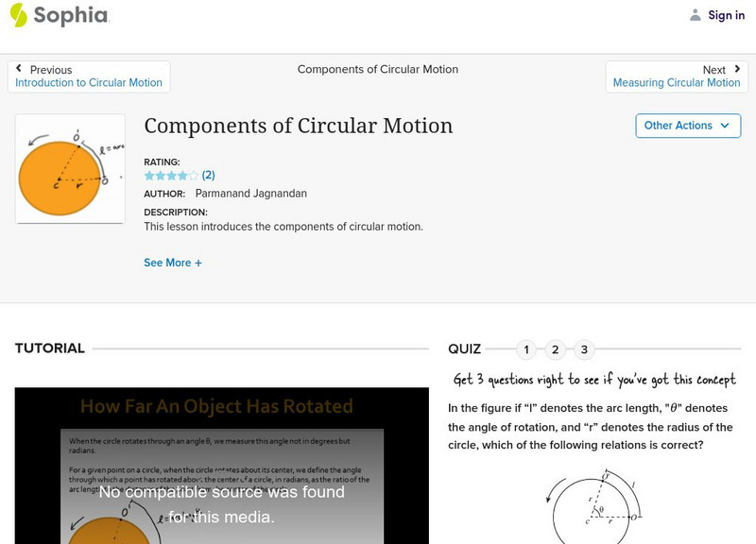Click the left arrow beside Previous
The image size is (756, 544).
(19, 69)
